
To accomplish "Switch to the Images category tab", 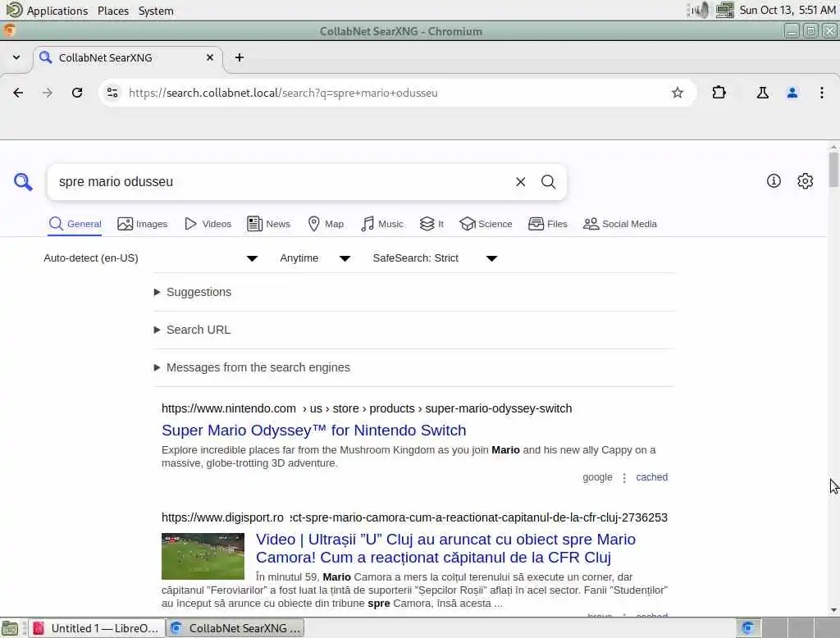I will click(143, 224).
